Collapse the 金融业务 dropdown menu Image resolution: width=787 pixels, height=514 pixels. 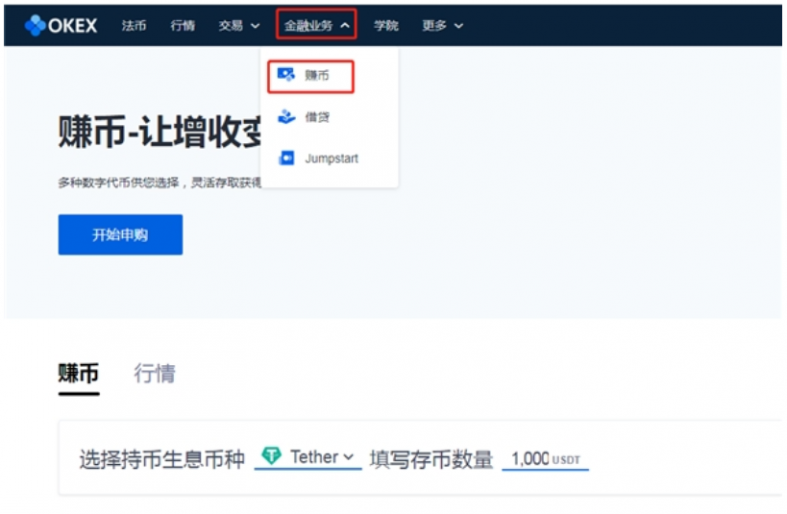(x=316, y=25)
